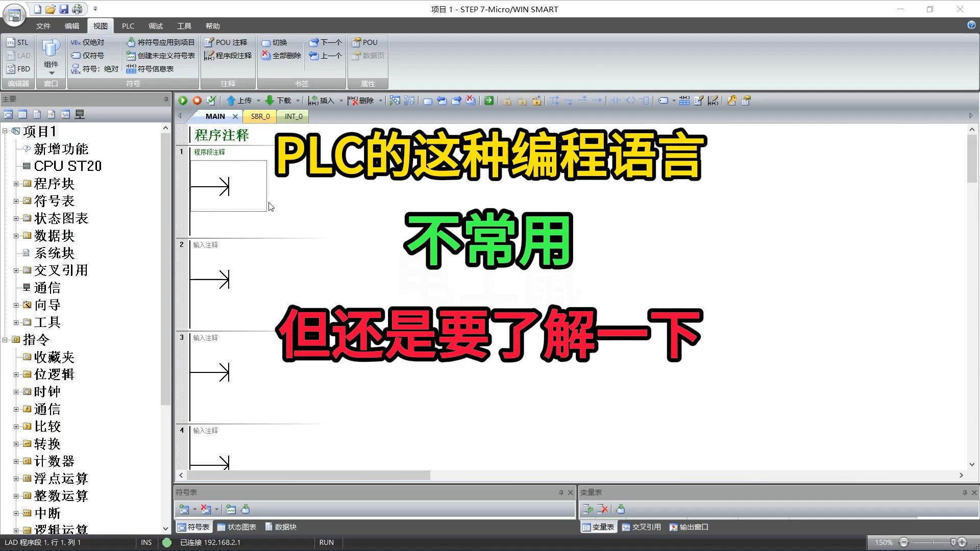Image resolution: width=980 pixels, height=551 pixels.
Task: Click the 输出窗口 bottom tab
Action: coord(689,527)
